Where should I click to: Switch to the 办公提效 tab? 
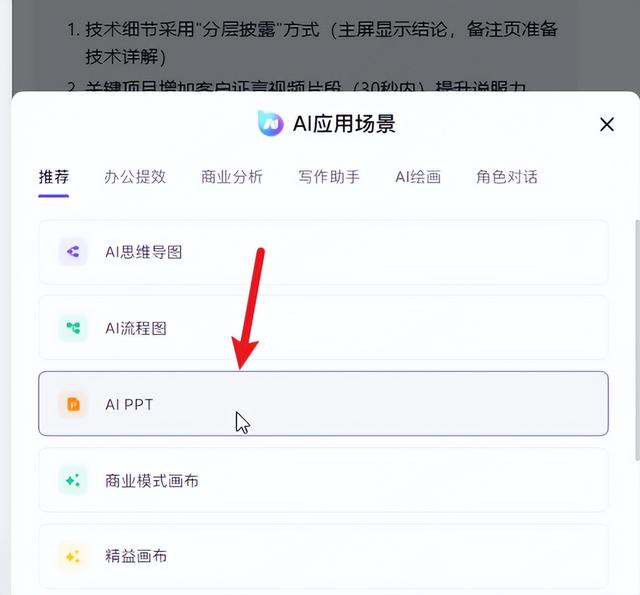click(135, 177)
